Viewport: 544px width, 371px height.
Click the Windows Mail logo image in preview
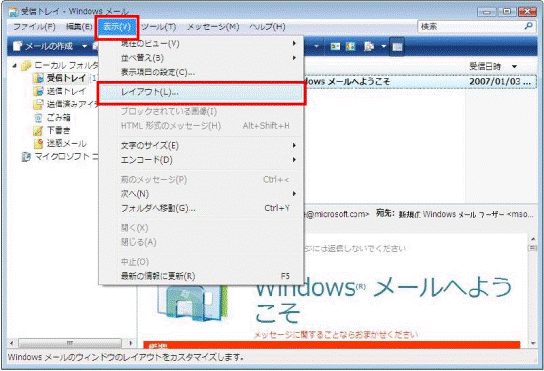[192, 303]
